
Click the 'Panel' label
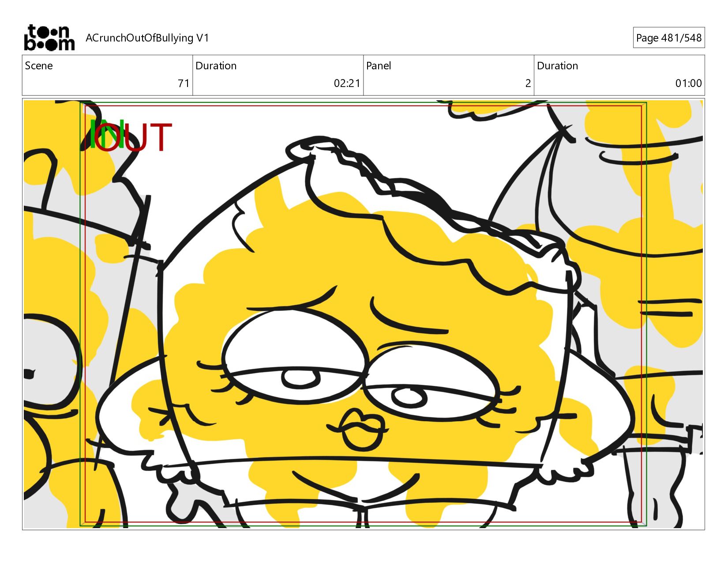click(x=379, y=66)
